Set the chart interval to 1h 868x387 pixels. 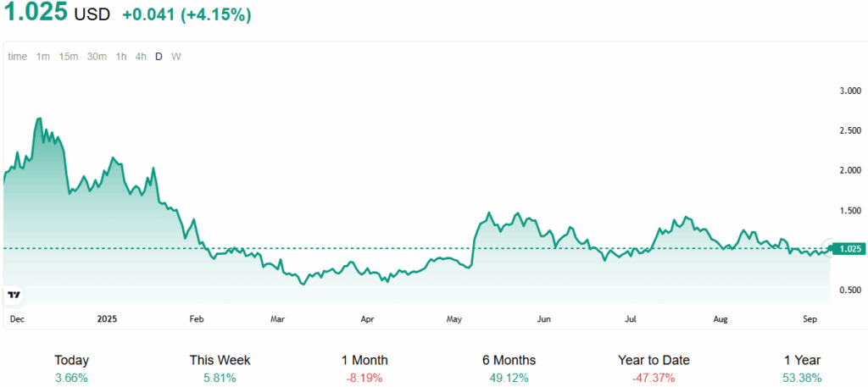[x=121, y=57]
